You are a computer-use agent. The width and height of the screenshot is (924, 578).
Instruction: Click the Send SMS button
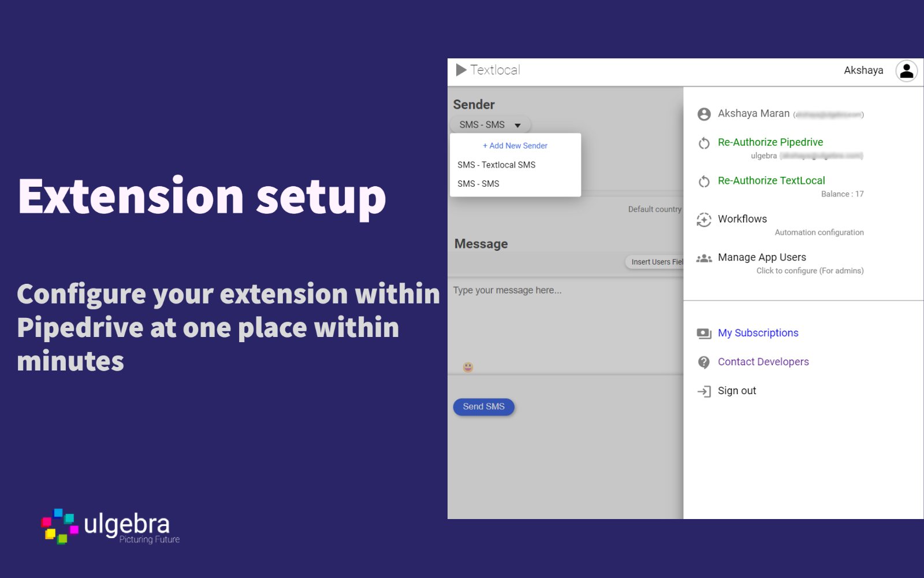483,407
